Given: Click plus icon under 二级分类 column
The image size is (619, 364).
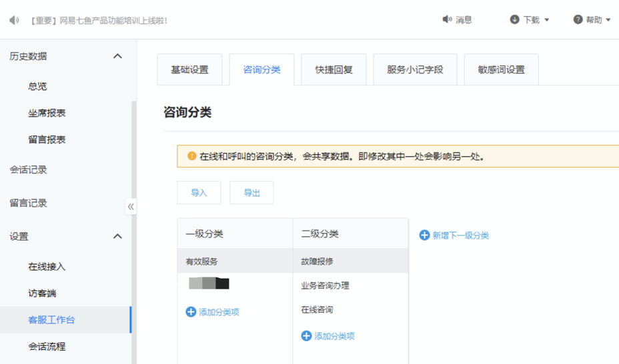Looking at the screenshot, I should 306,336.
